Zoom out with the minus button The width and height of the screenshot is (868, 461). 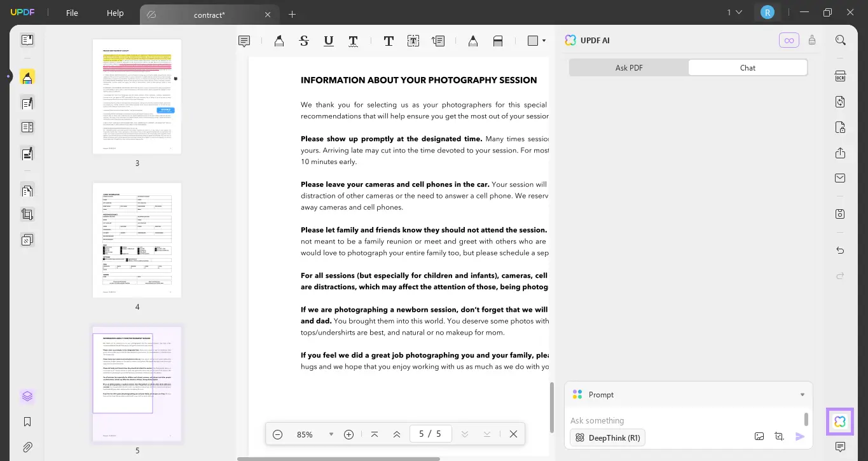(277, 434)
